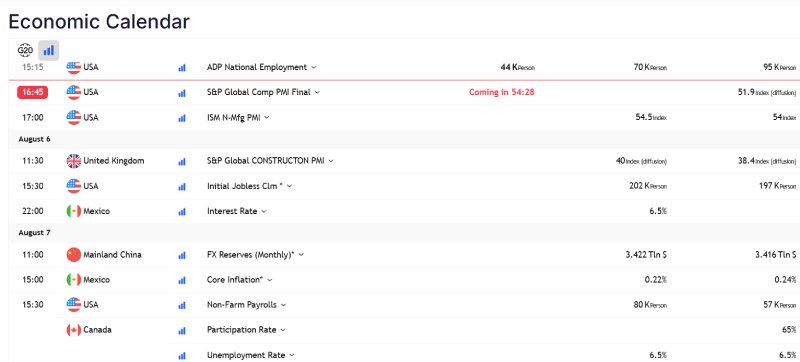Click the Mexico flag in Core Inflation row
This screenshot has width=800, height=362.
pos(73,279)
